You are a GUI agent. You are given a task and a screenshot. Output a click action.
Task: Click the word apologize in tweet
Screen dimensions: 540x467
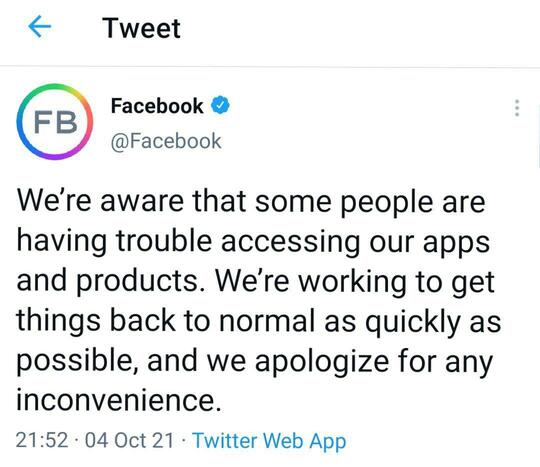322,362
